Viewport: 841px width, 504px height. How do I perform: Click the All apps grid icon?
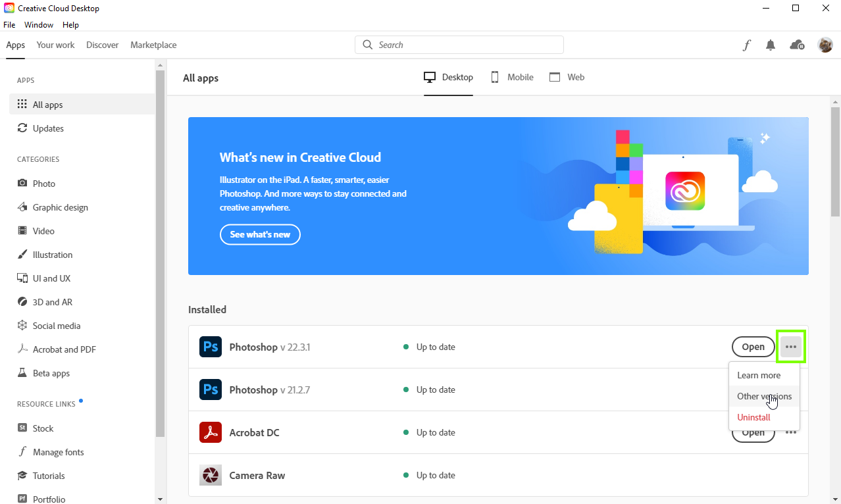point(22,105)
